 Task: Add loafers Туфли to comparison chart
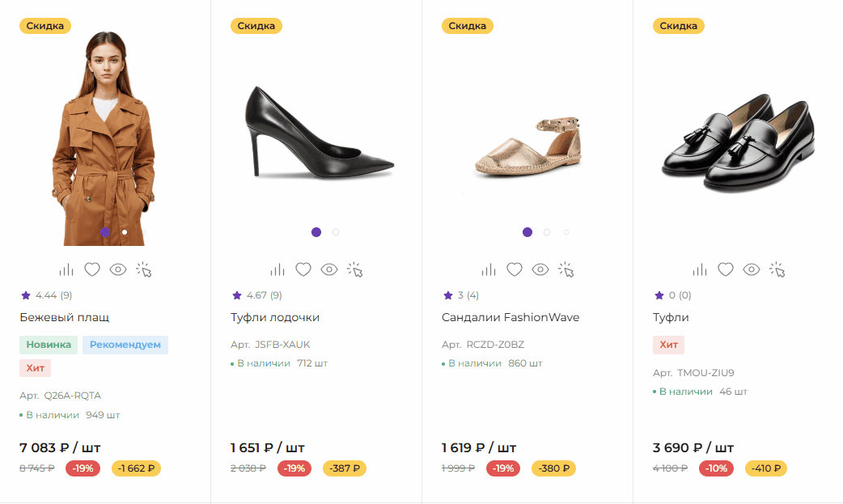coord(700,269)
